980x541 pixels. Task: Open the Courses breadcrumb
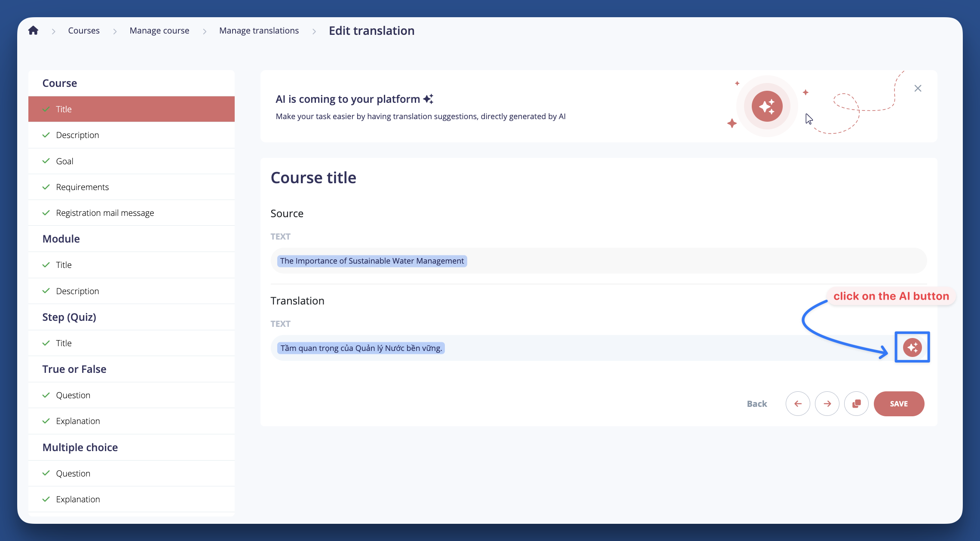(x=84, y=31)
